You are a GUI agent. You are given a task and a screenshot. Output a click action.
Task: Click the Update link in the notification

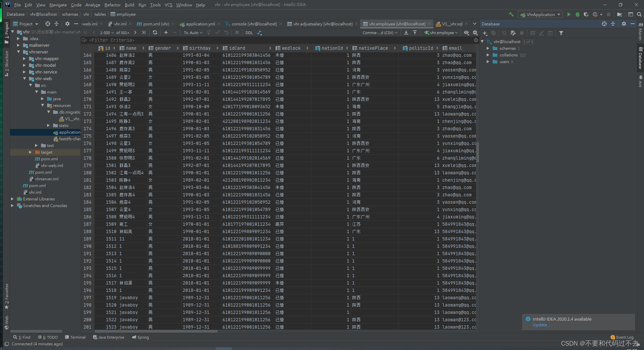(x=540, y=325)
